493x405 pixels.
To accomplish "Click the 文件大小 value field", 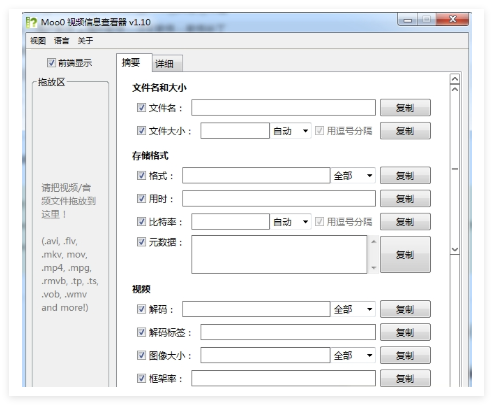I will 235,131.
